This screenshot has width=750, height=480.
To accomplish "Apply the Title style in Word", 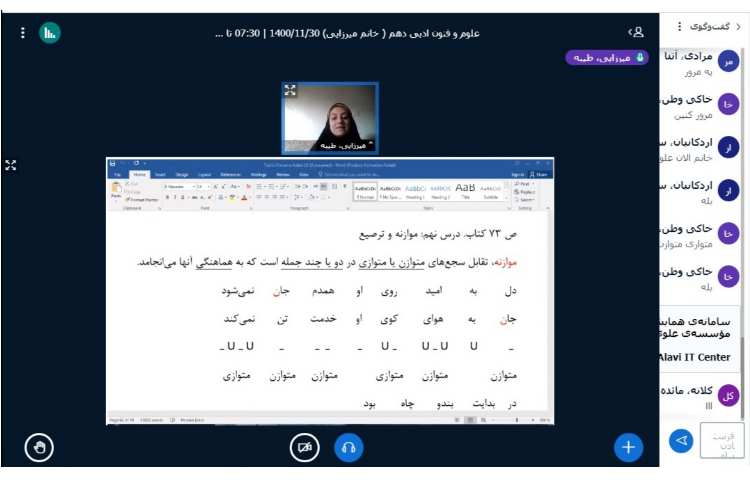I will click(x=465, y=191).
